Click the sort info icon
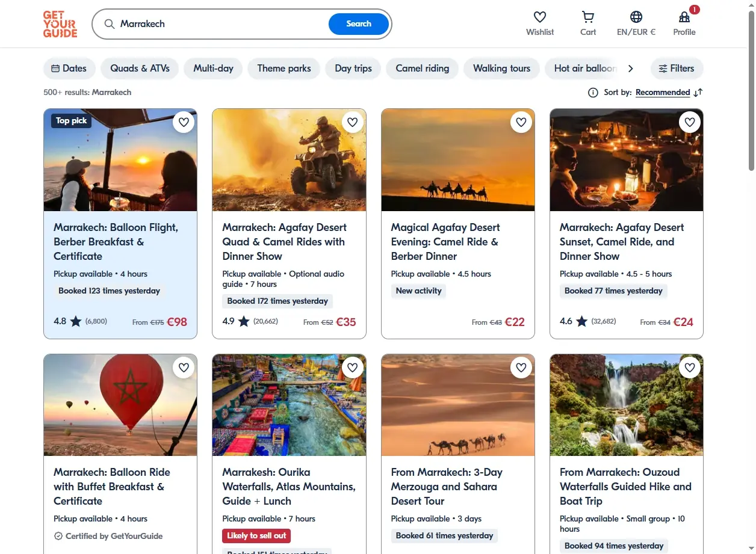 [593, 93]
